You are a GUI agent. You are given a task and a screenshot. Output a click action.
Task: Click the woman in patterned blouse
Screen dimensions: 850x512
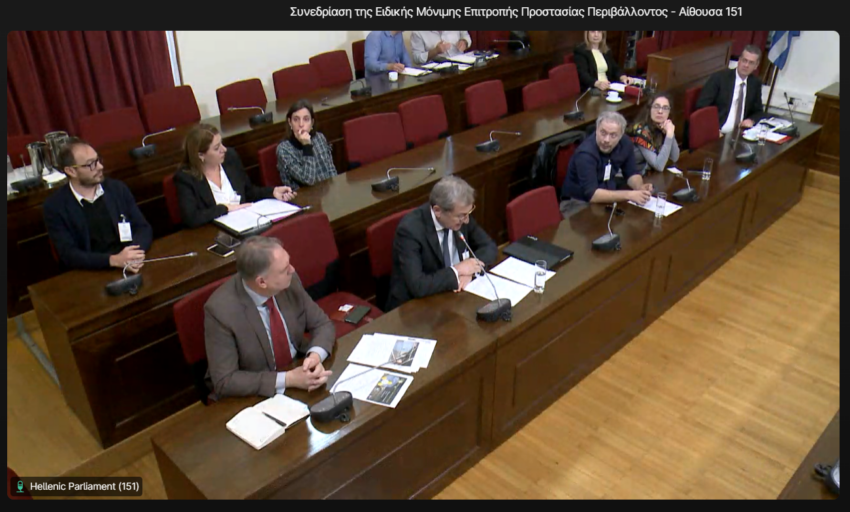point(304,148)
